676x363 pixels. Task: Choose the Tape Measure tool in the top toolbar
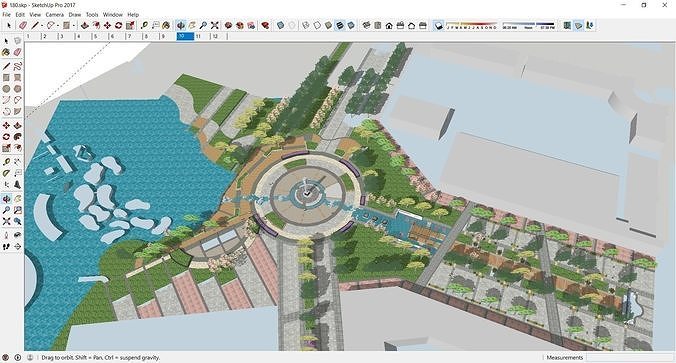pos(144,25)
